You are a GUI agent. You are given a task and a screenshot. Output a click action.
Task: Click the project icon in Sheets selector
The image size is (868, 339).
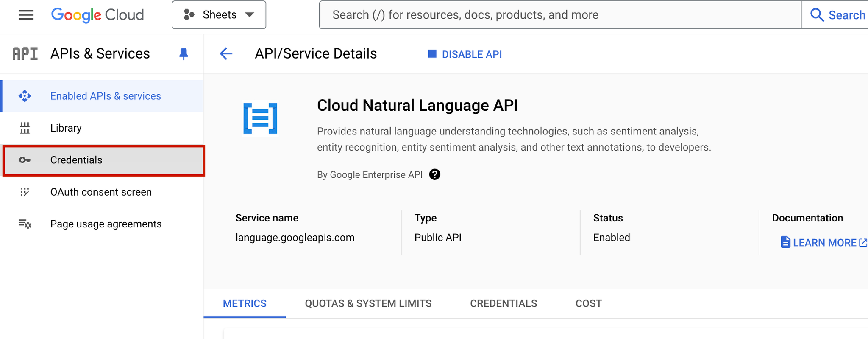(x=189, y=15)
